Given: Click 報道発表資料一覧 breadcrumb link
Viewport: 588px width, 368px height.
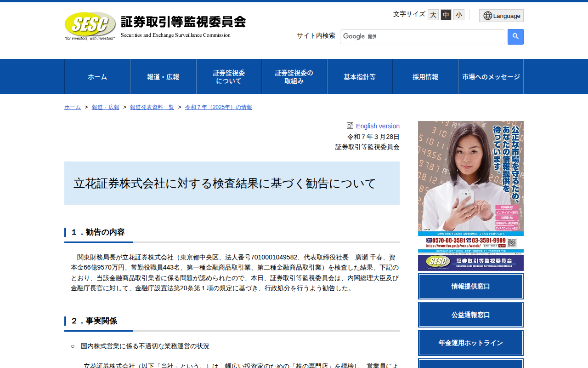Looking at the screenshot, I should point(152,107).
